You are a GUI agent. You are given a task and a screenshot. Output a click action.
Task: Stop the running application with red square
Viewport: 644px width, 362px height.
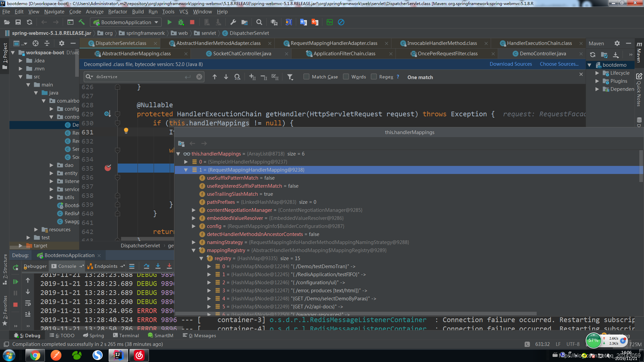point(192,22)
